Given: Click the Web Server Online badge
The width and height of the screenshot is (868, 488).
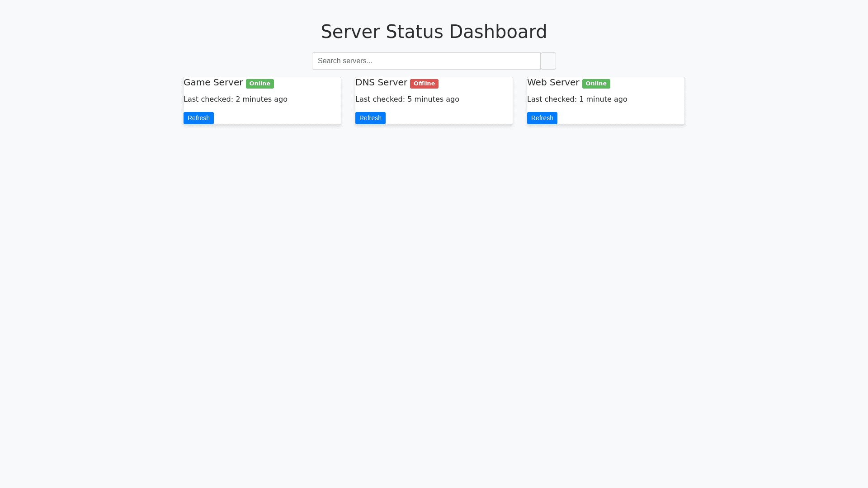Looking at the screenshot, I should point(596,84).
